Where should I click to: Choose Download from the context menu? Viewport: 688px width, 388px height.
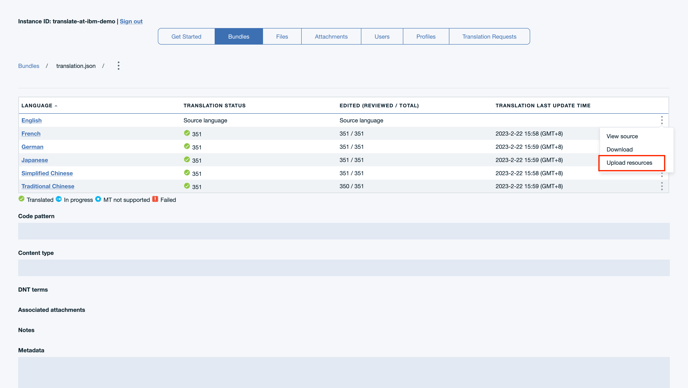pyautogui.click(x=620, y=150)
